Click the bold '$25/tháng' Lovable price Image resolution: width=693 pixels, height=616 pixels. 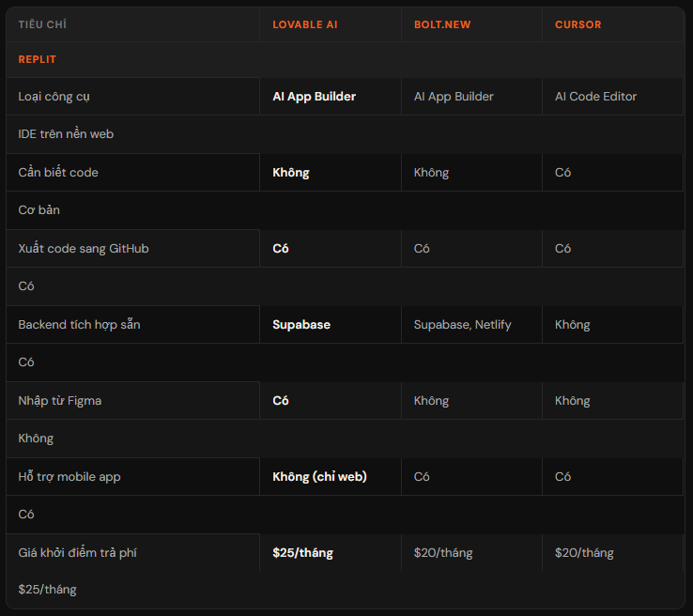tap(302, 553)
